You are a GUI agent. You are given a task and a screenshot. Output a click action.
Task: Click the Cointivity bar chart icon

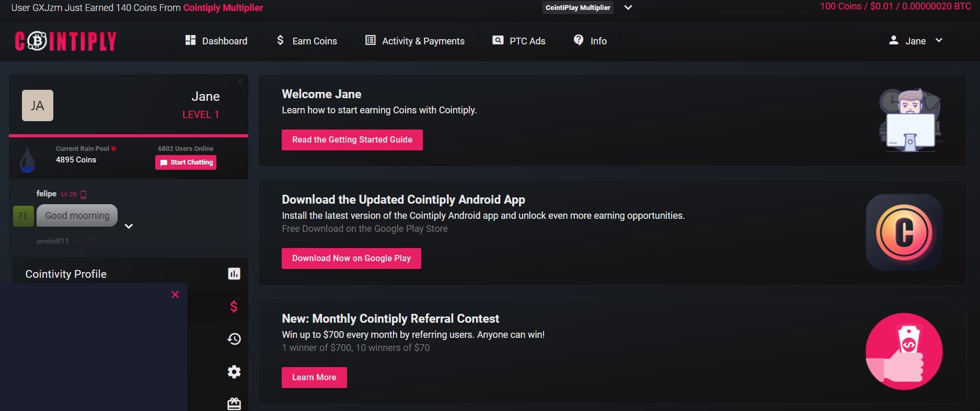click(234, 274)
